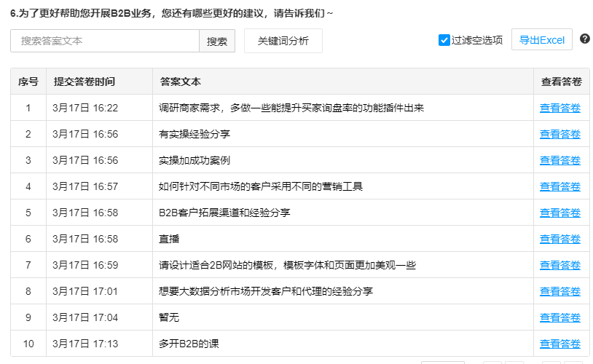
Task: Open 查看答卷 link for row 7
Action: pos(560,265)
